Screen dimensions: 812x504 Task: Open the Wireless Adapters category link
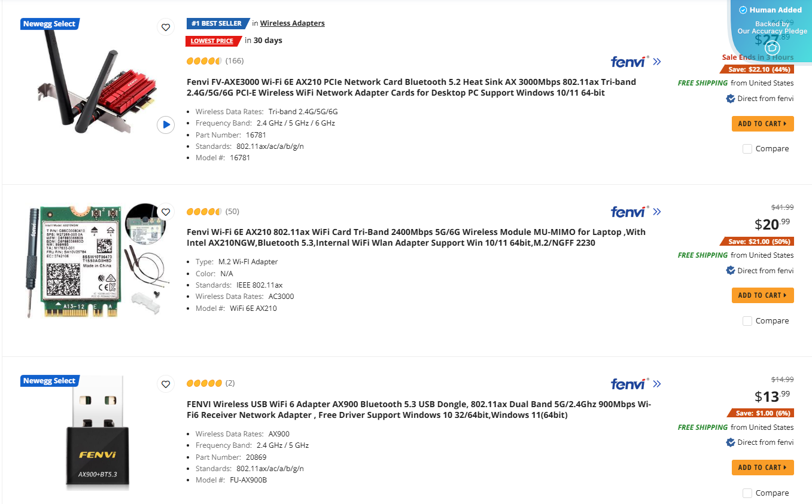(292, 23)
